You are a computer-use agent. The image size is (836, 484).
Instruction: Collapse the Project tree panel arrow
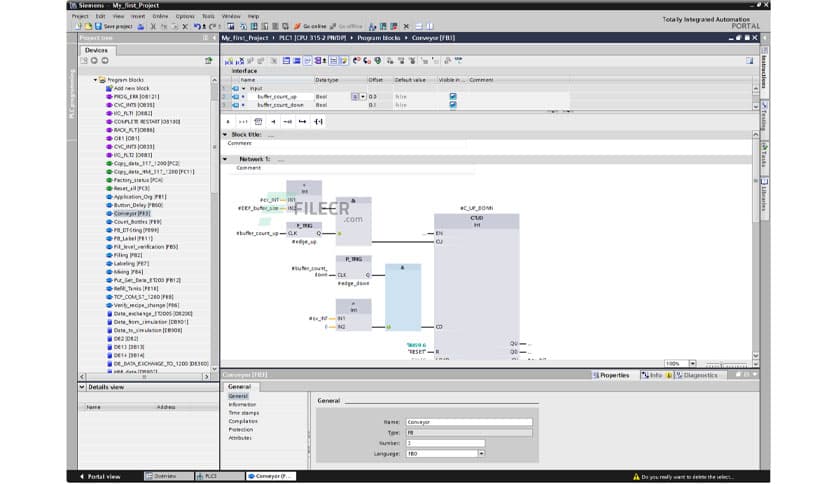pyautogui.click(x=214, y=38)
